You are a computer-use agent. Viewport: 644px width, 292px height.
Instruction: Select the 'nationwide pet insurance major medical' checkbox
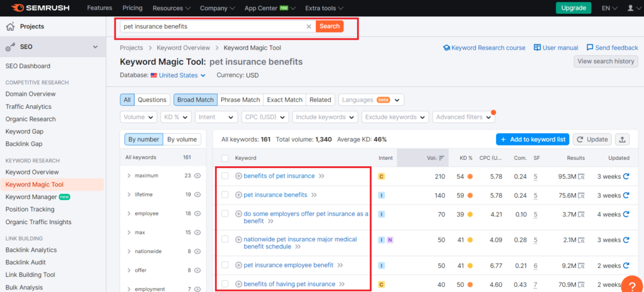(x=225, y=239)
